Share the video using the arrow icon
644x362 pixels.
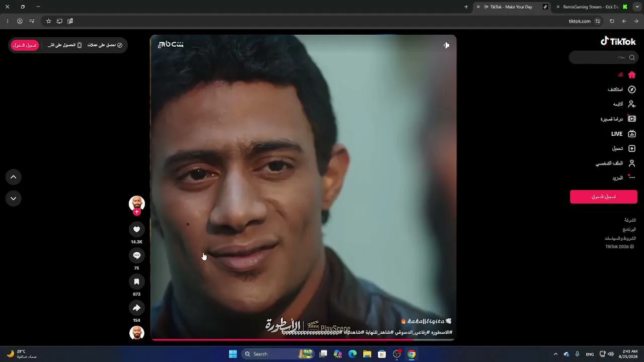(x=136, y=308)
